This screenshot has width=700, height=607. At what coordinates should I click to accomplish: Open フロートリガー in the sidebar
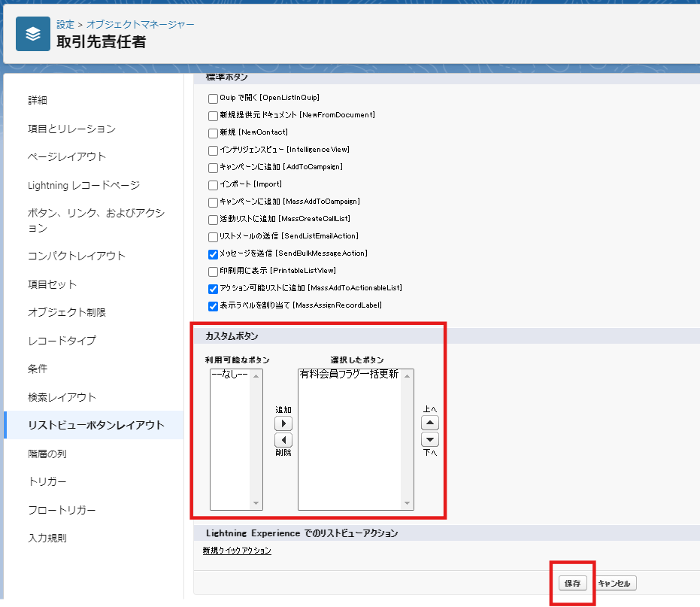(62, 510)
